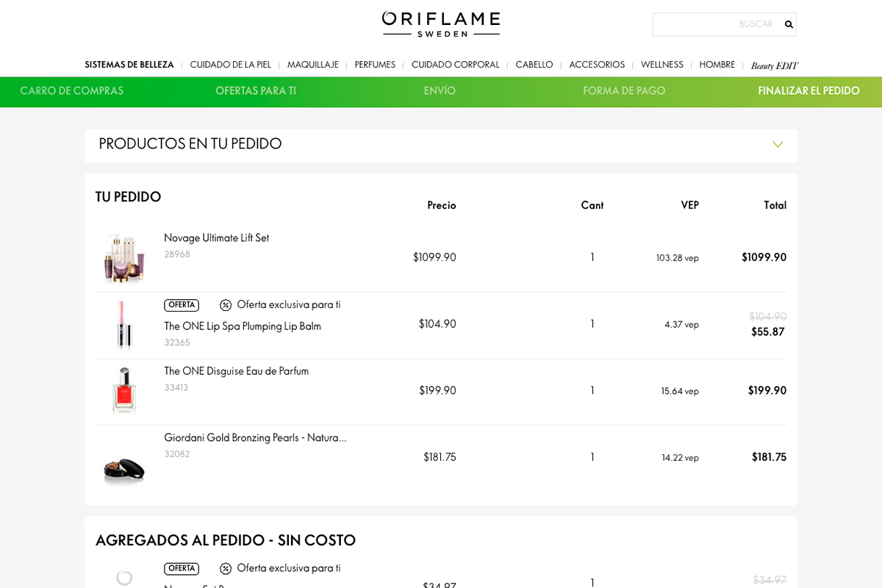Open Wellness menu

(662, 65)
